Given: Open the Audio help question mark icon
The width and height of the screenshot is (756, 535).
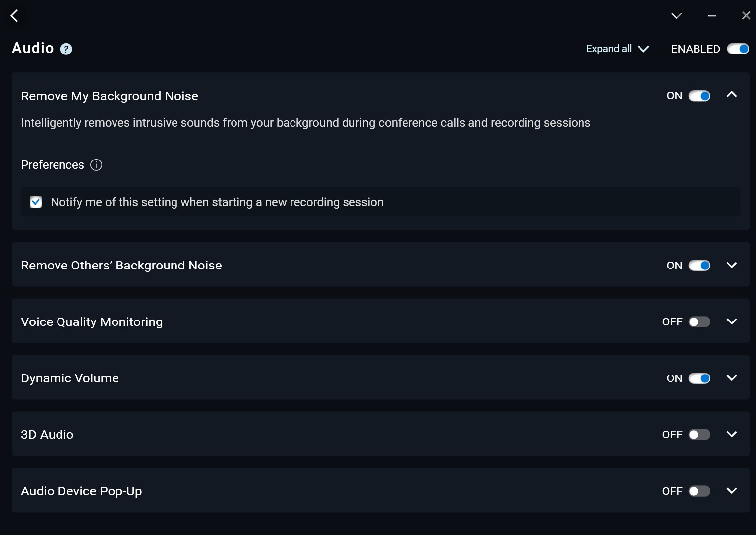Looking at the screenshot, I should pyautogui.click(x=66, y=49).
